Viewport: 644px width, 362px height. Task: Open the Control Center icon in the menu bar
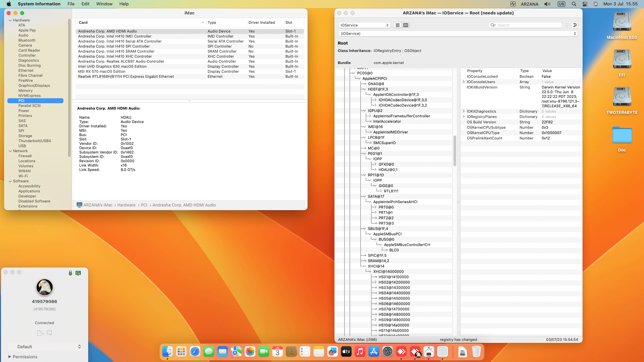[585, 4]
